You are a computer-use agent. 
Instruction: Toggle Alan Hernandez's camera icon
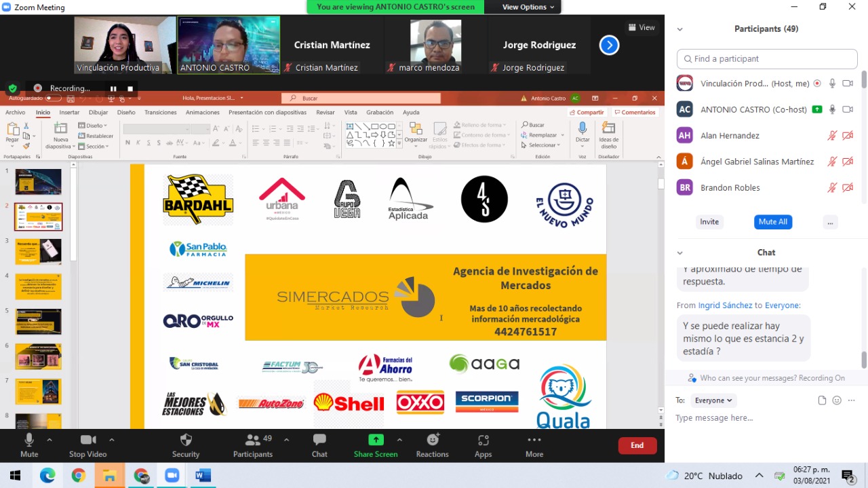point(848,136)
